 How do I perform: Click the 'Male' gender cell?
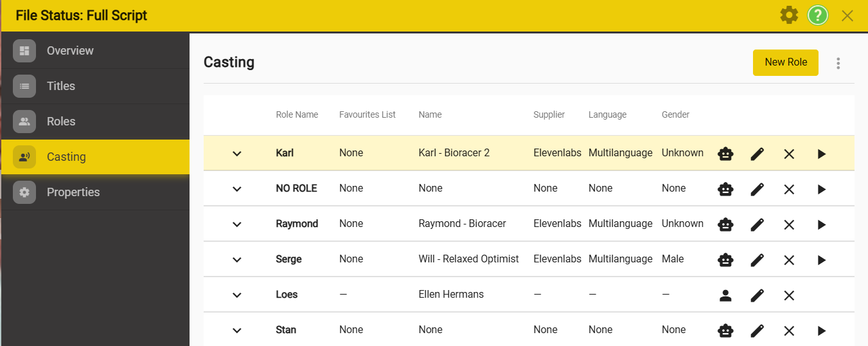[x=673, y=259]
